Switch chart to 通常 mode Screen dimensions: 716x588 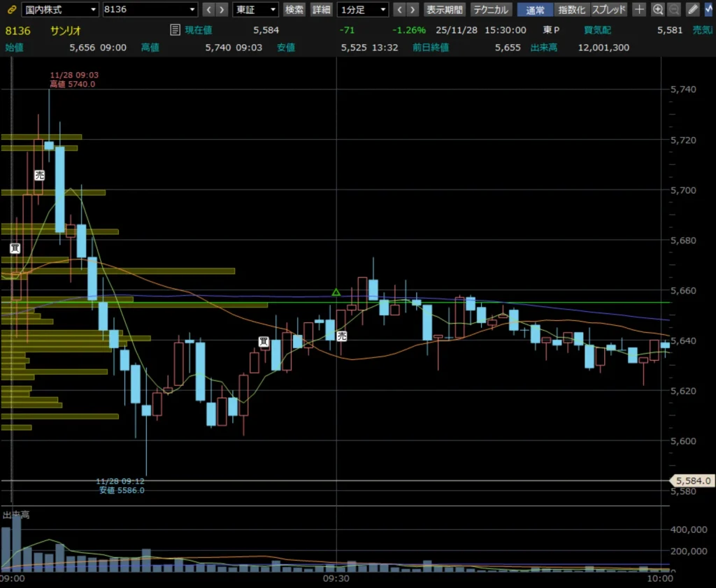[x=535, y=10]
